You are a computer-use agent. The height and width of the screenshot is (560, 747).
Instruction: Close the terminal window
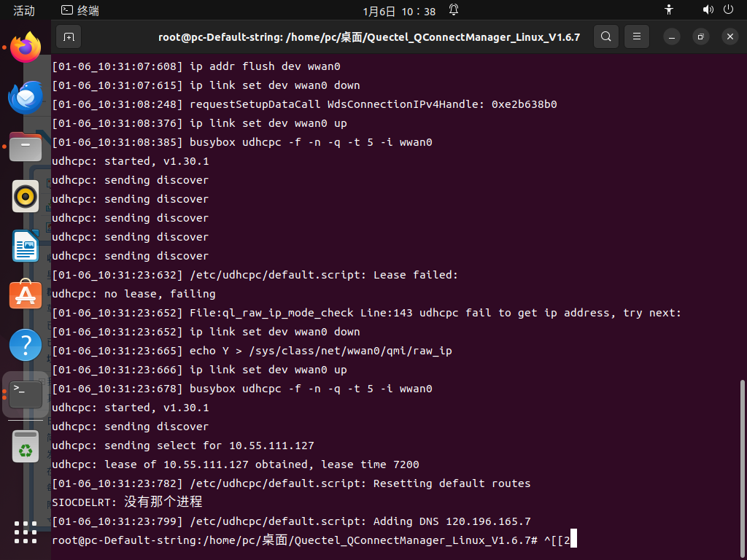(x=729, y=36)
